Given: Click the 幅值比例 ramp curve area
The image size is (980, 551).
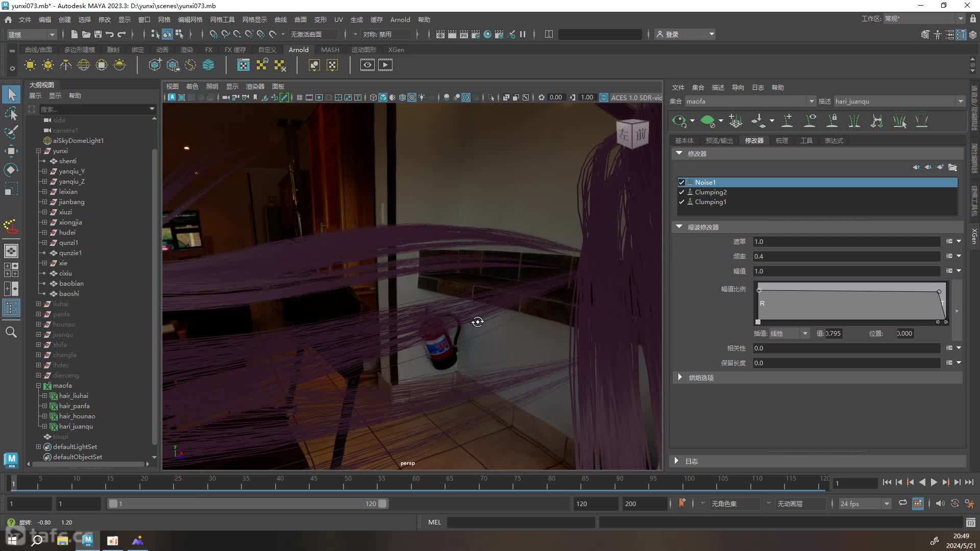Looking at the screenshot, I should coord(851,303).
